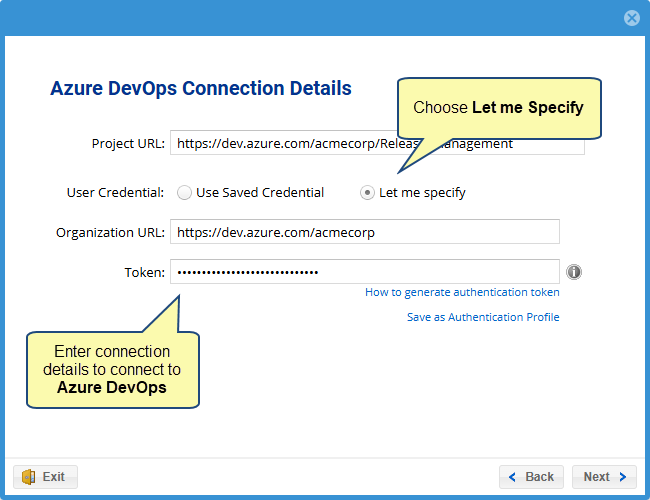Choose the Let me specify radio option
Viewport: 650px width, 500px height.
pos(368,192)
